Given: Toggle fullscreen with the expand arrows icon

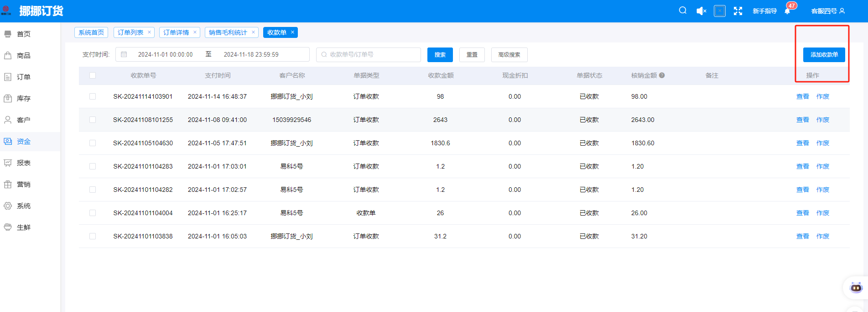Looking at the screenshot, I should coord(738,11).
